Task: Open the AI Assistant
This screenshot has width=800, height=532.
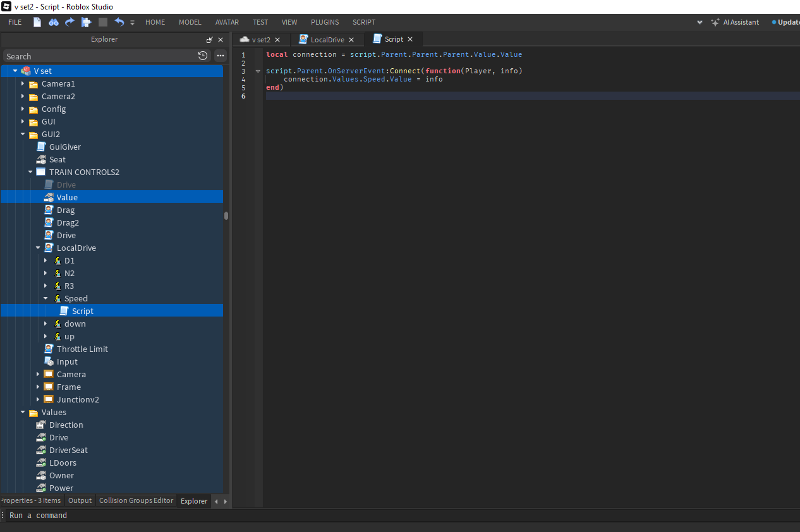Action: 735,22
